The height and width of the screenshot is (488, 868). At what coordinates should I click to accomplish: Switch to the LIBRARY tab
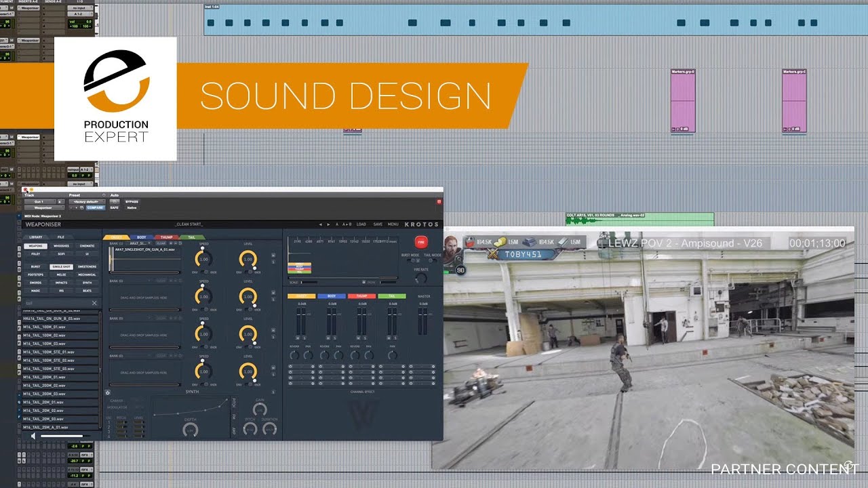[36, 237]
